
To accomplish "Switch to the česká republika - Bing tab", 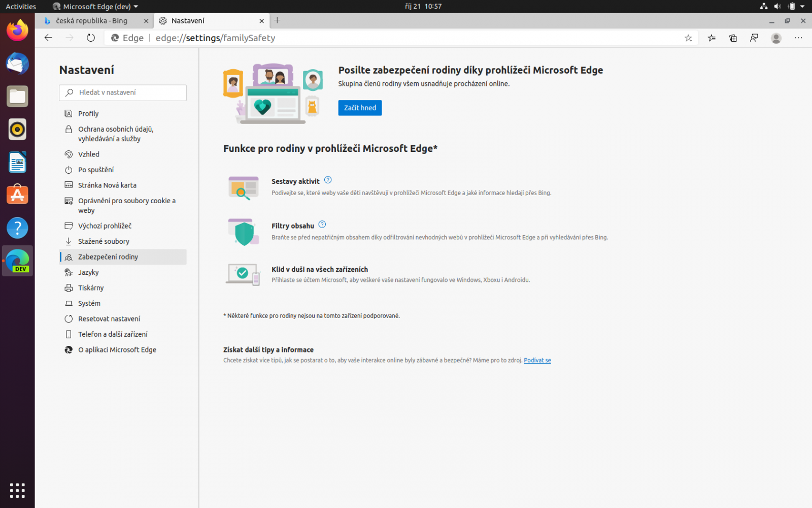I will [91, 20].
